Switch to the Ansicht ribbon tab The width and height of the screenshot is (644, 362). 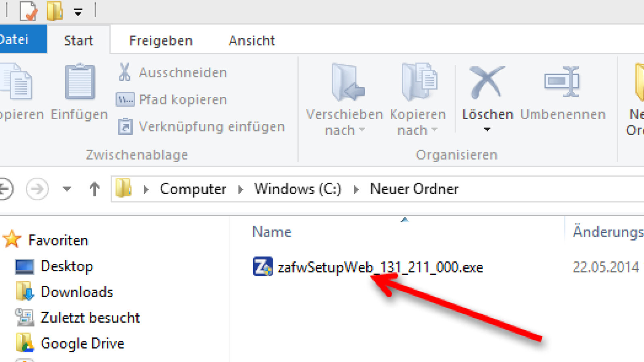point(252,41)
